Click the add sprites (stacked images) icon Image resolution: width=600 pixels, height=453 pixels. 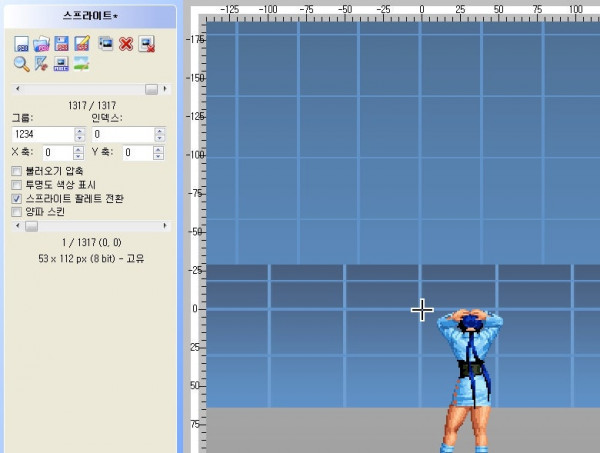105,44
